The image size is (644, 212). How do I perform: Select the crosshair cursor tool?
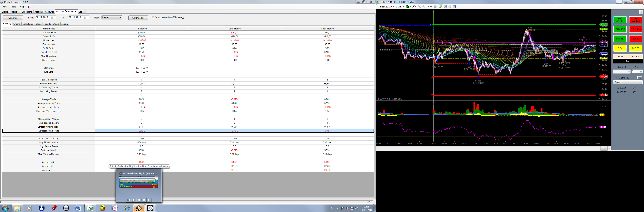[x=429, y=7]
